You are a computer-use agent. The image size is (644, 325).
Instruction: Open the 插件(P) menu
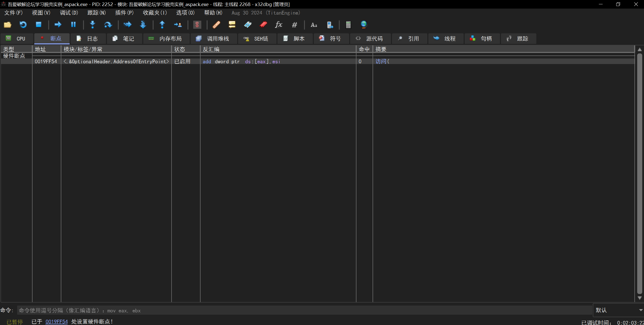(x=124, y=13)
